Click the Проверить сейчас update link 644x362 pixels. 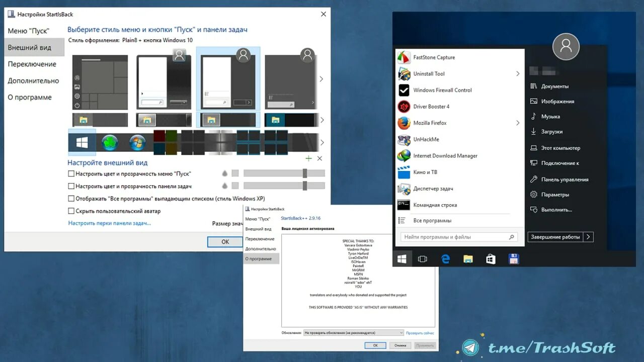[420, 333]
